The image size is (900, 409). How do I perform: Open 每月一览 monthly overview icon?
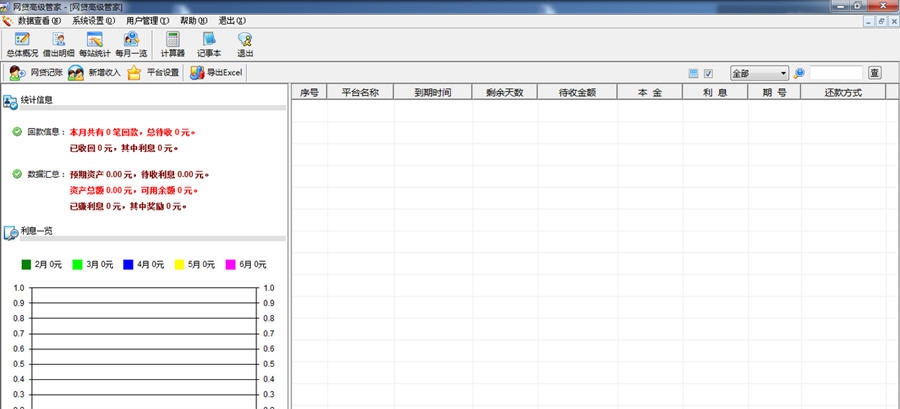click(x=131, y=44)
